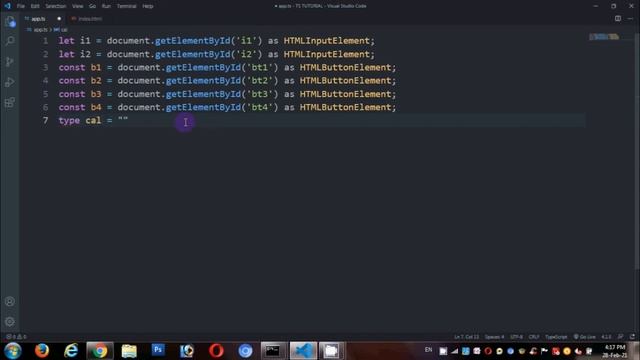Click getElementById on line 3
640x360 pixels.
tap(203, 67)
